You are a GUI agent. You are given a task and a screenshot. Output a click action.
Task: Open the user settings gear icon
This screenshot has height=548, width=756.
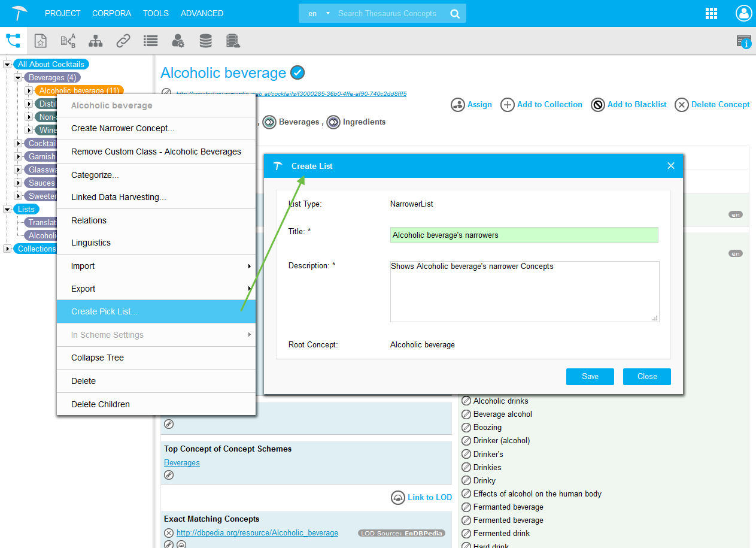[178, 41]
